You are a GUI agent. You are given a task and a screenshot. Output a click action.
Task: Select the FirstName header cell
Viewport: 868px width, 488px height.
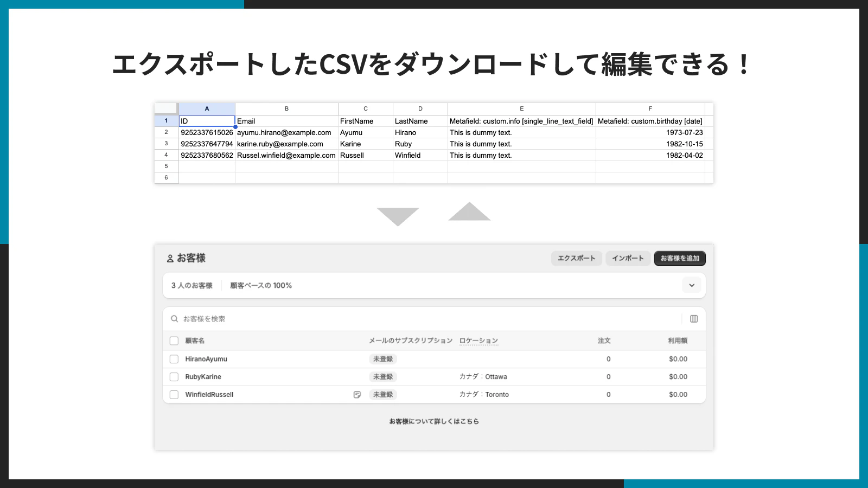point(366,121)
